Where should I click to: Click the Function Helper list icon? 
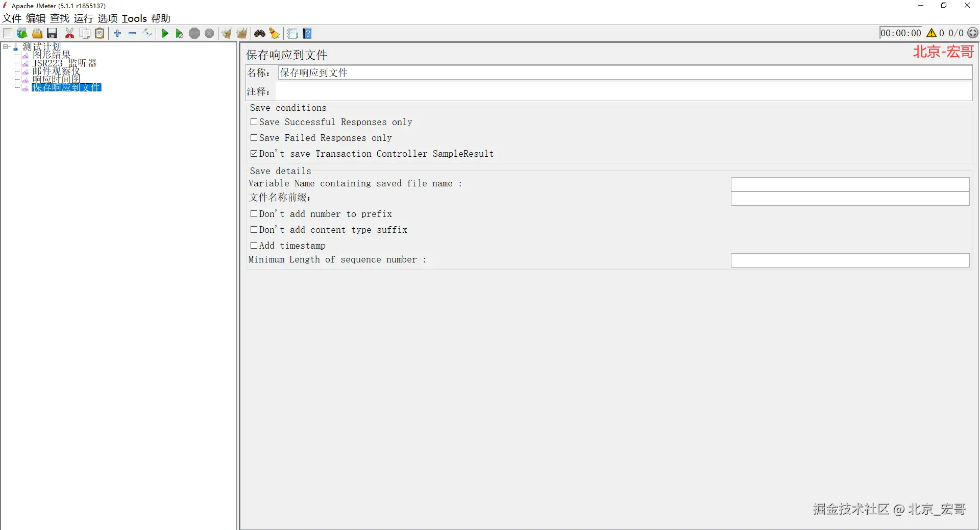click(x=292, y=34)
